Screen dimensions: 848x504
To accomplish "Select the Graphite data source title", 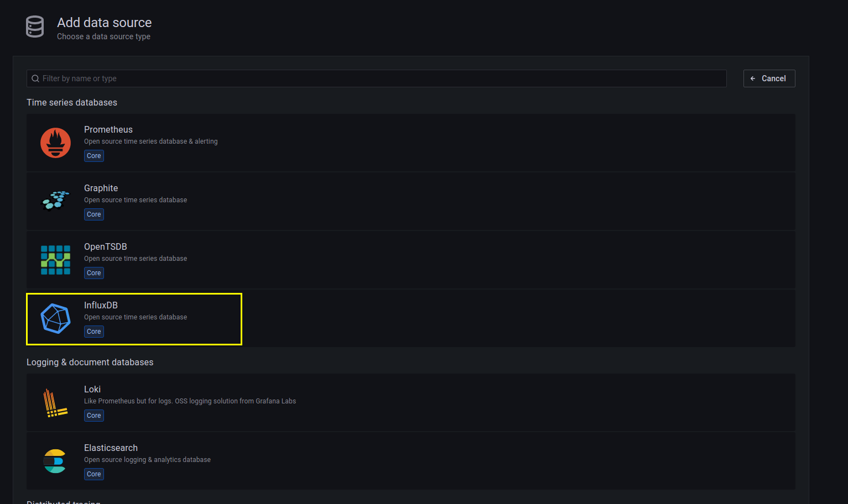I will click(x=101, y=188).
